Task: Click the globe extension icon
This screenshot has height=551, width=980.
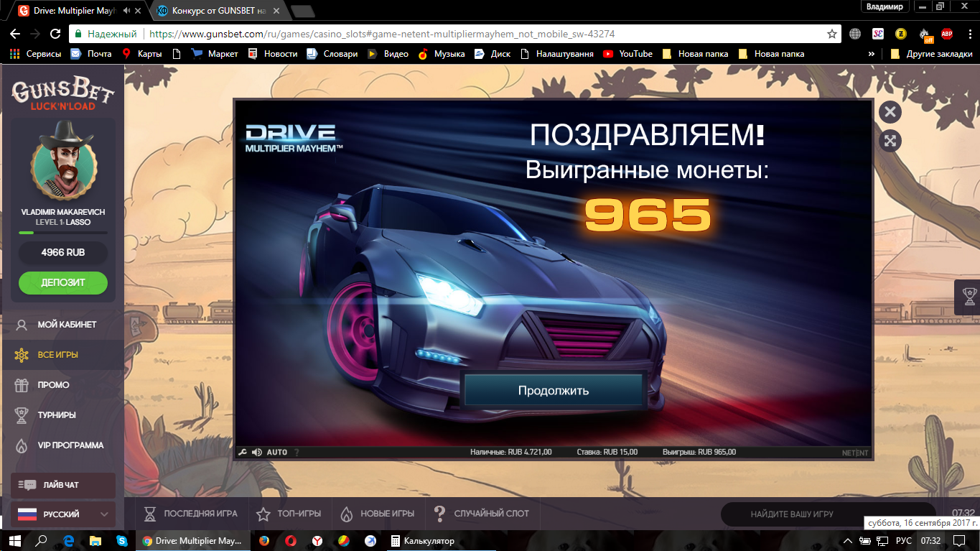Action: coord(855,34)
